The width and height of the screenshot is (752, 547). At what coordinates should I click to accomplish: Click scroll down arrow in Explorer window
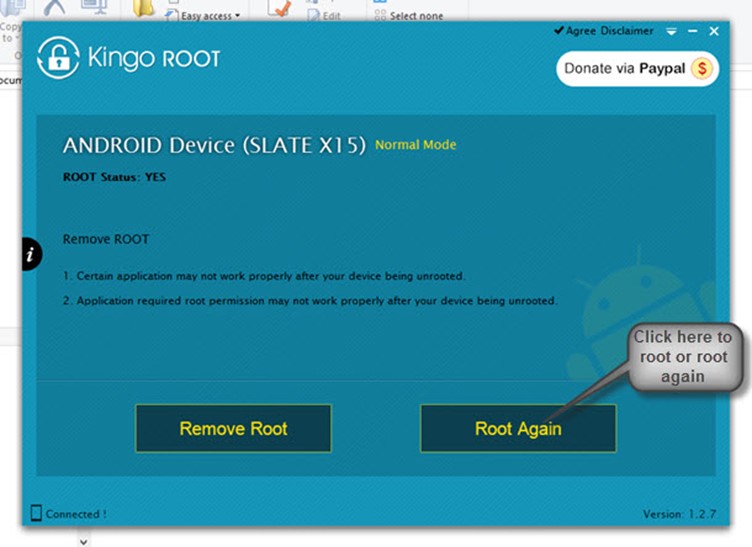(83, 542)
